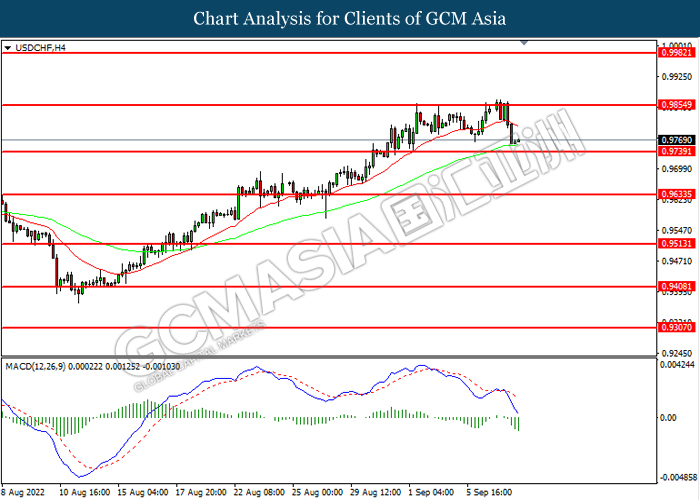Click the chart shift triangle marker at top

coord(524,43)
